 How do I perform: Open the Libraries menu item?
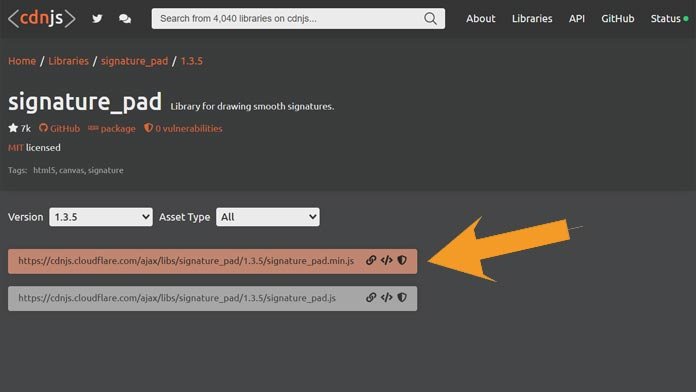click(532, 19)
